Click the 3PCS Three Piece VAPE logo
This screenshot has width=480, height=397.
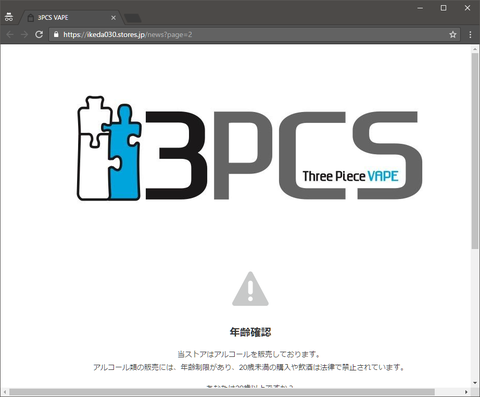(x=250, y=148)
